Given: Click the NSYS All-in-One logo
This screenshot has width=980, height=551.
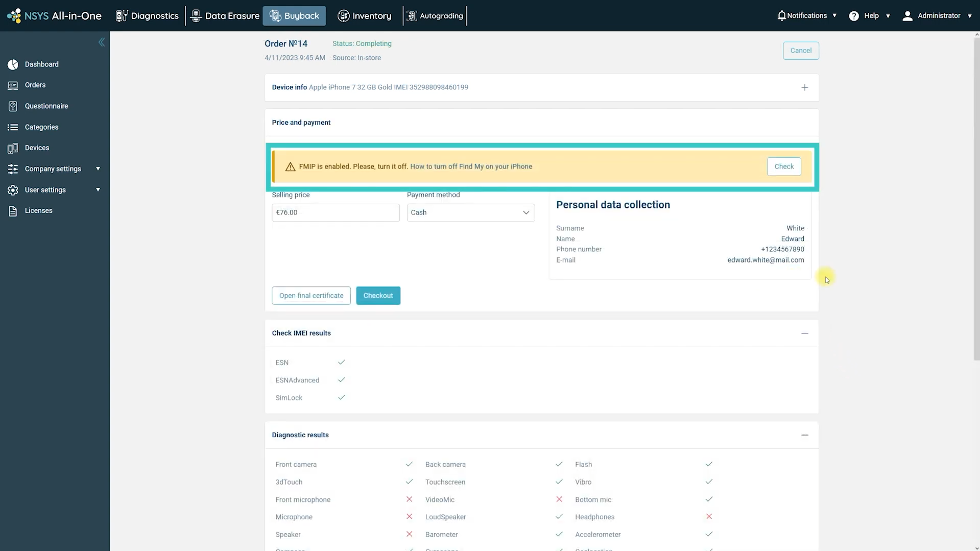Looking at the screenshot, I should [x=54, y=16].
